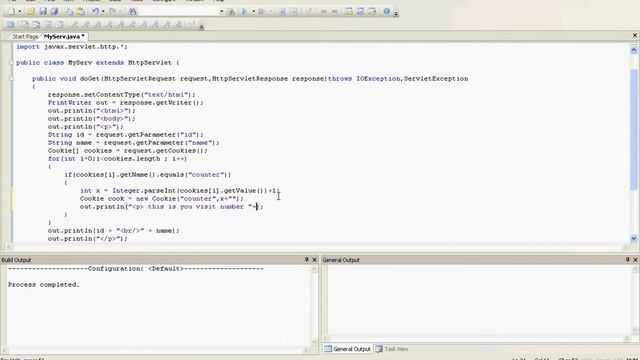The height and width of the screenshot is (360, 640).
Task: Expand the Undo history dropdown
Action: tap(103, 11)
